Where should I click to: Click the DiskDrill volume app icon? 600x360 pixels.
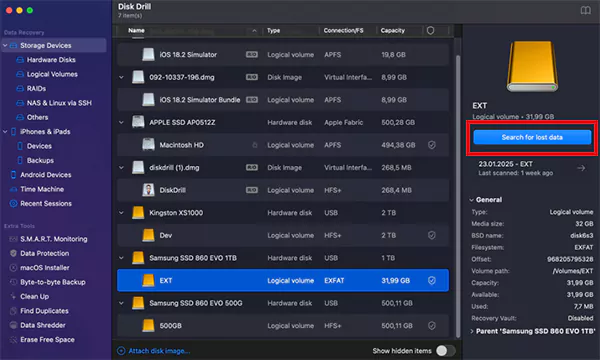point(148,190)
